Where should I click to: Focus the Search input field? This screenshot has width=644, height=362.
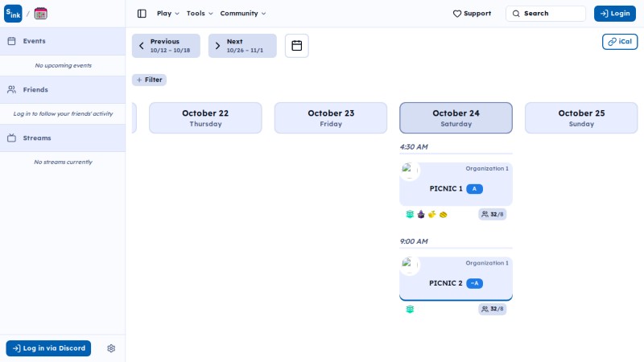(x=546, y=14)
